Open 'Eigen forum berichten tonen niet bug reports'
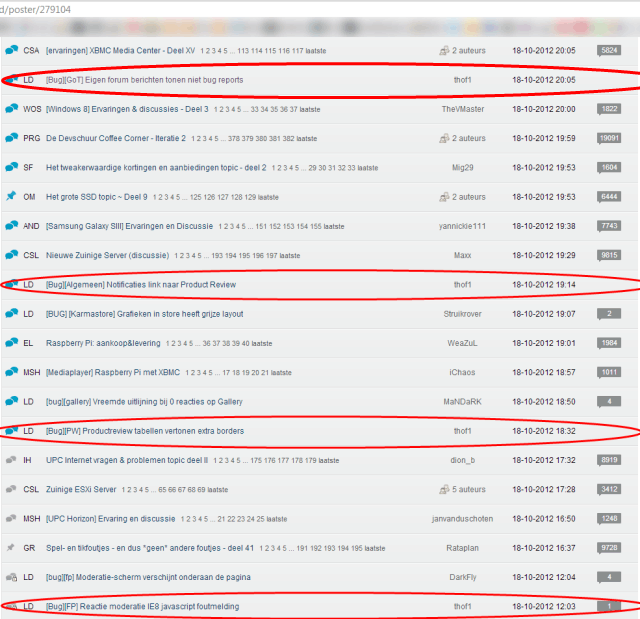Image resolution: width=640 pixels, height=619 pixels. pyautogui.click(x=144, y=80)
